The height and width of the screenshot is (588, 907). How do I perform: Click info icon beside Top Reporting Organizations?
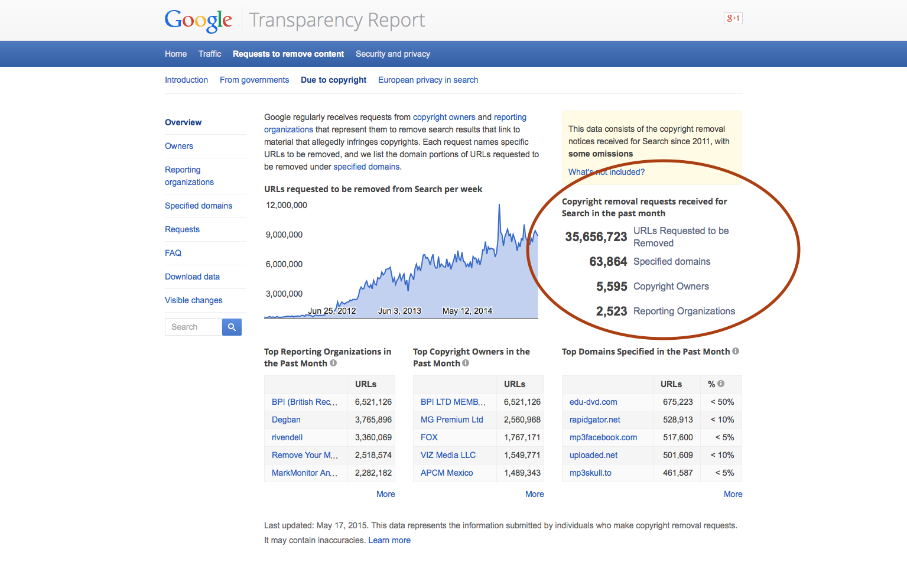click(333, 363)
